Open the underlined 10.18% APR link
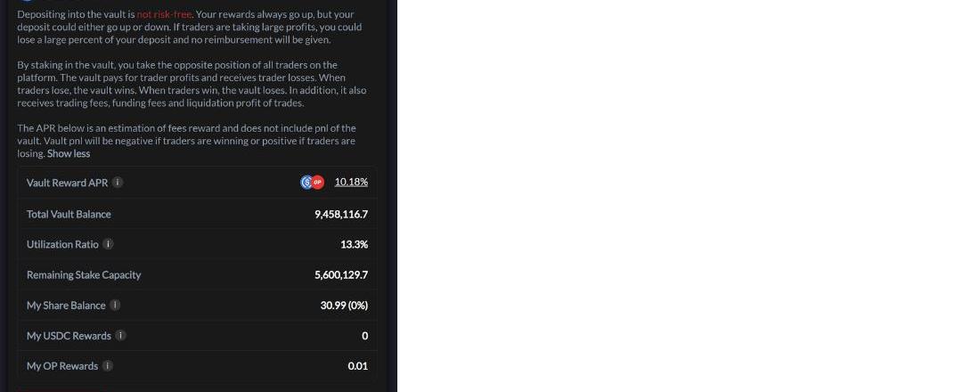980x392 pixels. point(351,183)
